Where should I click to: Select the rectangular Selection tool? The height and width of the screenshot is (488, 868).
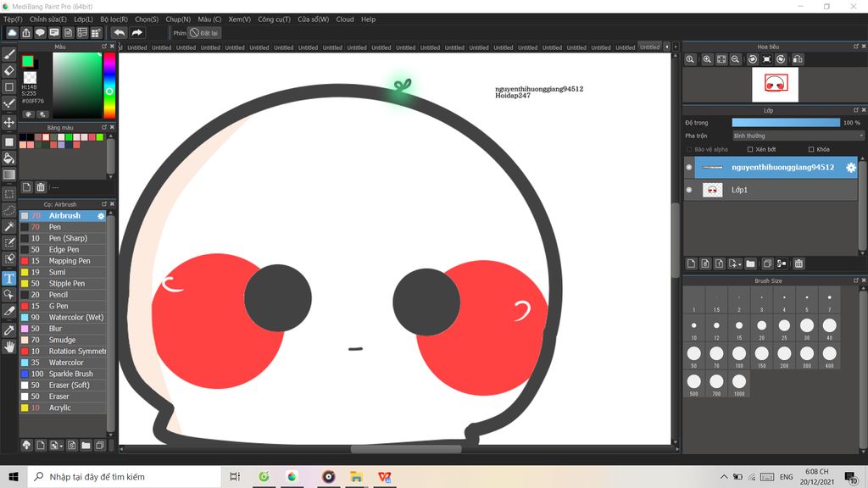8,194
